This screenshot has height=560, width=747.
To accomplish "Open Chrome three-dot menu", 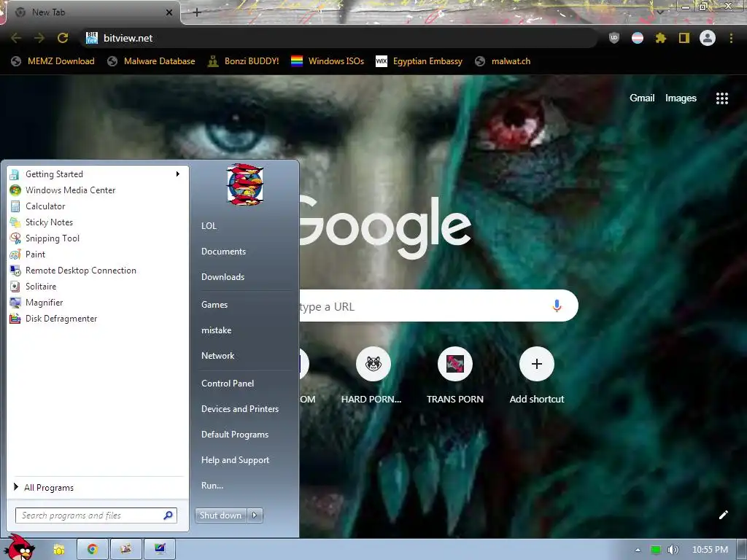I will point(731,38).
